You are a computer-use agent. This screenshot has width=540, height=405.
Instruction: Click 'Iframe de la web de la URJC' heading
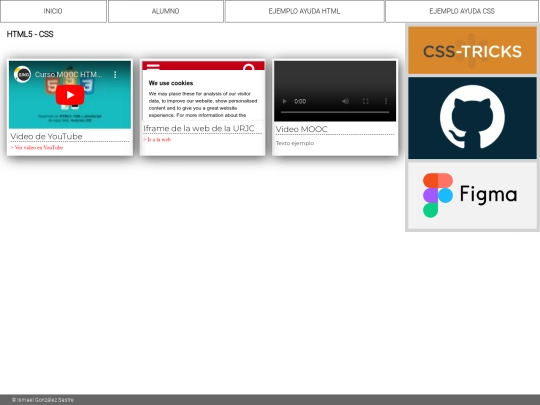click(x=199, y=128)
